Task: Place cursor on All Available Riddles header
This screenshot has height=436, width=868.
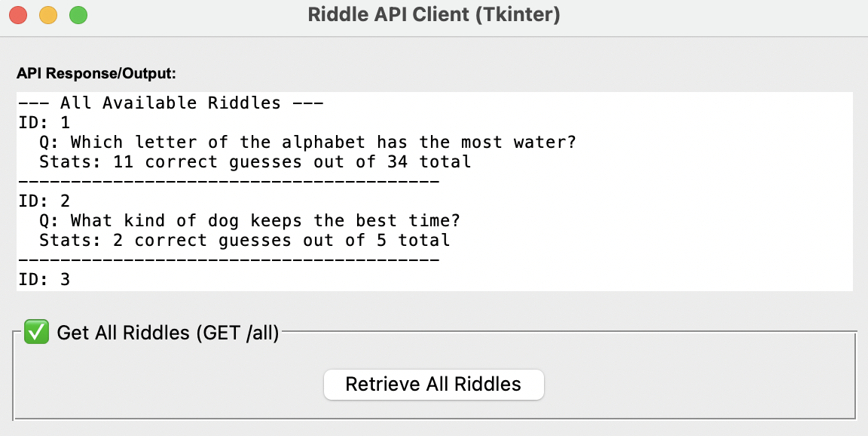Action: tap(170, 103)
